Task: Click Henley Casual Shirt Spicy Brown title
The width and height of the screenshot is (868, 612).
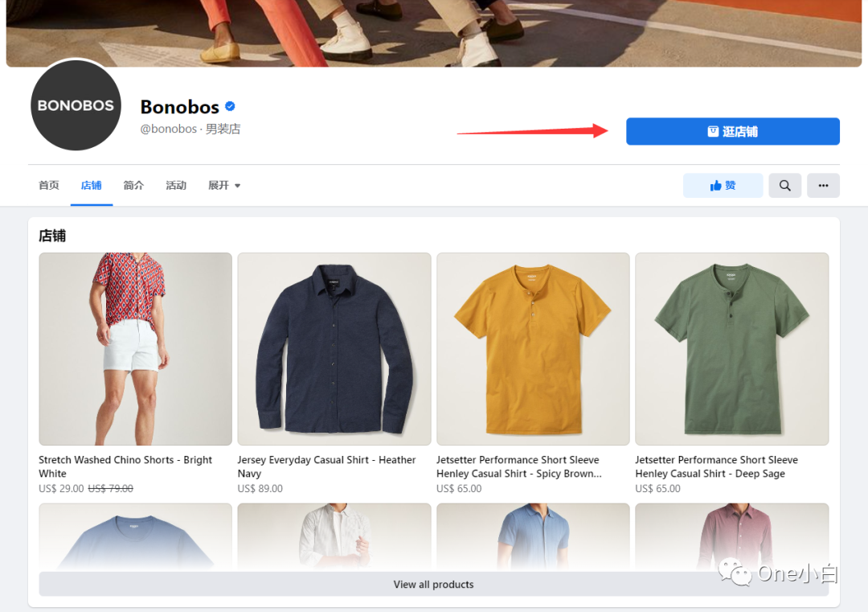Action: click(x=518, y=466)
